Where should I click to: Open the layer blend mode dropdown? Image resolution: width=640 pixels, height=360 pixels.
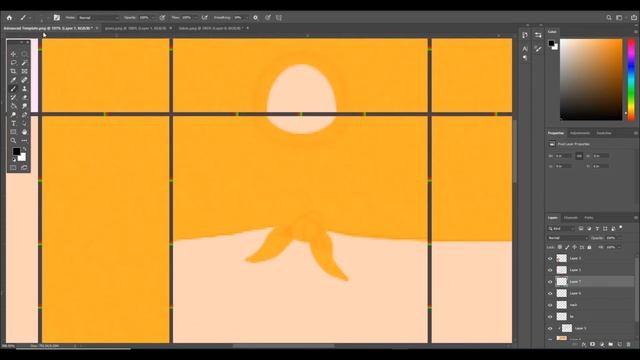point(567,238)
